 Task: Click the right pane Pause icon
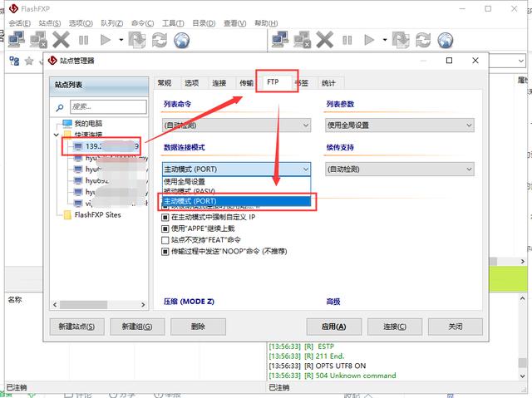pyautogui.click(x=347, y=40)
